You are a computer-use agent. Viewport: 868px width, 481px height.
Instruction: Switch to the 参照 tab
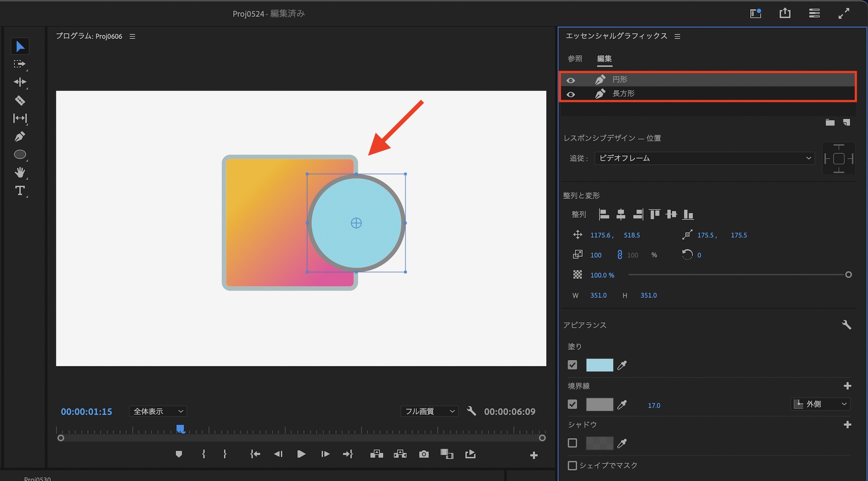click(x=575, y=59)
